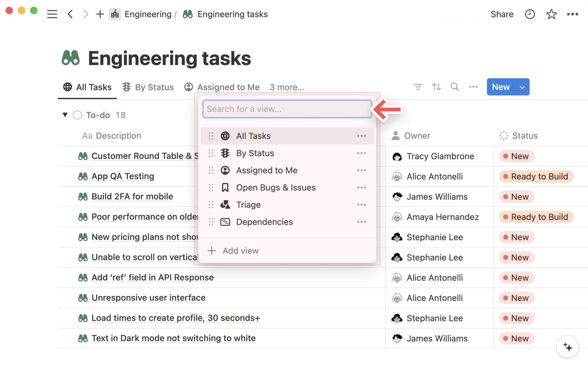Create a new page with plus icon
This screenshot has height=367, width=588.
(x=100, y=14)
